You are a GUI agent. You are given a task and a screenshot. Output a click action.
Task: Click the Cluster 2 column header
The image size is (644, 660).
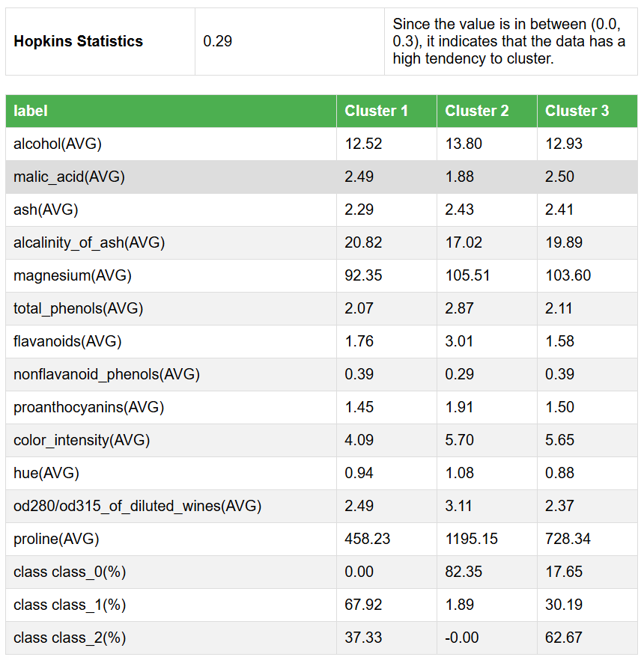(x=476, y=111)
